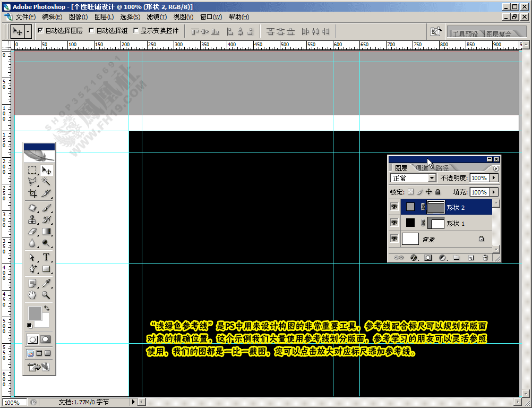Select the Dodge tool
This screenshot has height=408, width=532.
(46, 243)
